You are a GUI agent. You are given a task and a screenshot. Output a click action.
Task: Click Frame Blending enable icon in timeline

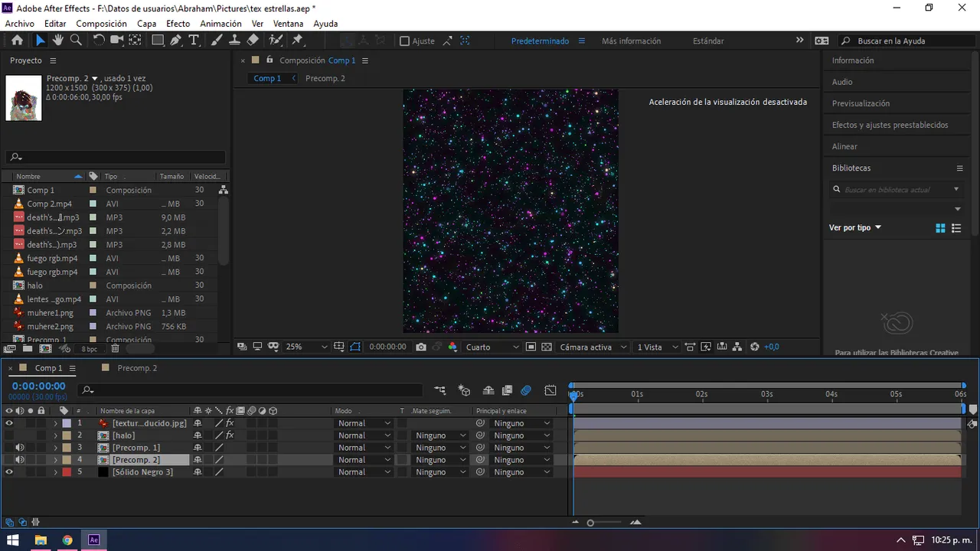[x=507, y=390]
